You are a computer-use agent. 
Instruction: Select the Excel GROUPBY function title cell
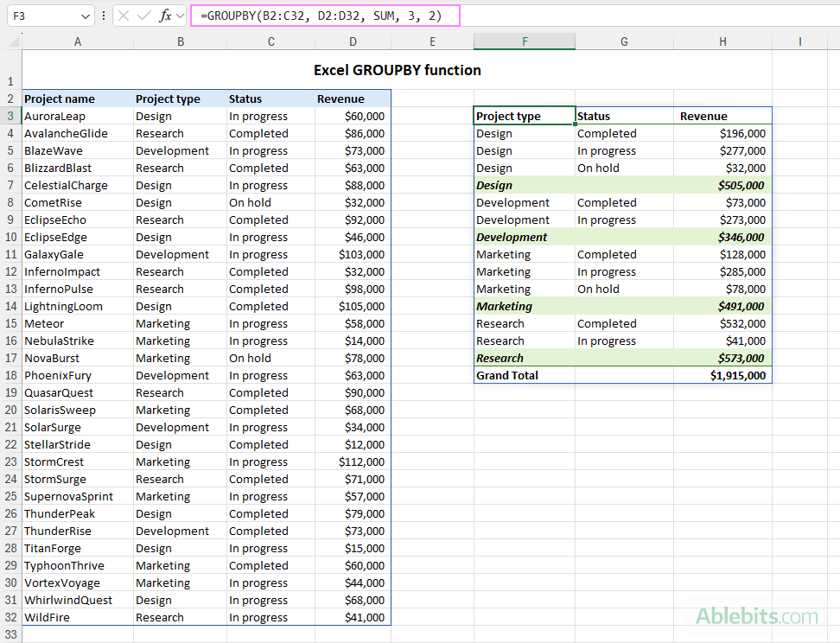(x=397, y=70)
